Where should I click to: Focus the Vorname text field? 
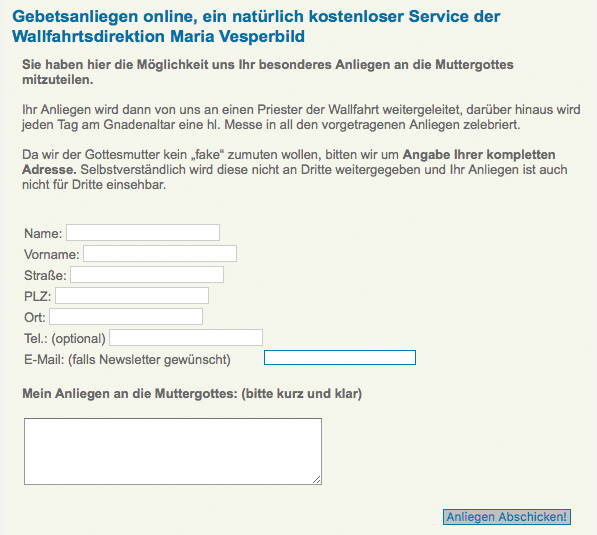(x=160, y=254)
